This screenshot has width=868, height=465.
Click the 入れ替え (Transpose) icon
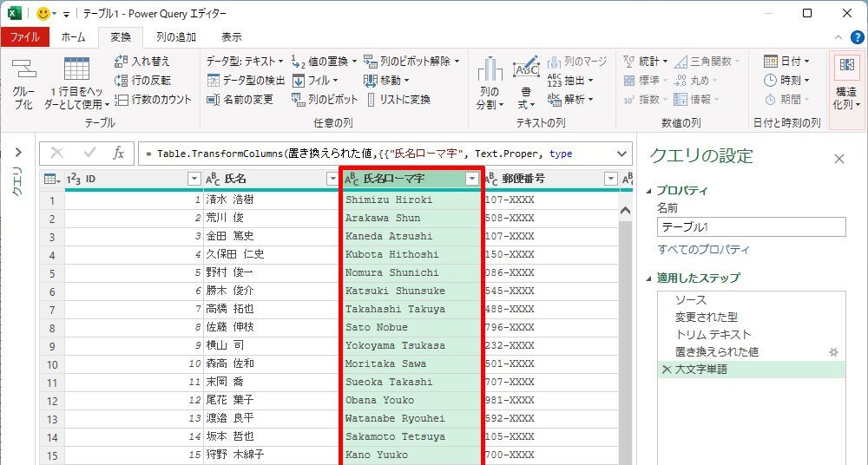click(122, 62)
